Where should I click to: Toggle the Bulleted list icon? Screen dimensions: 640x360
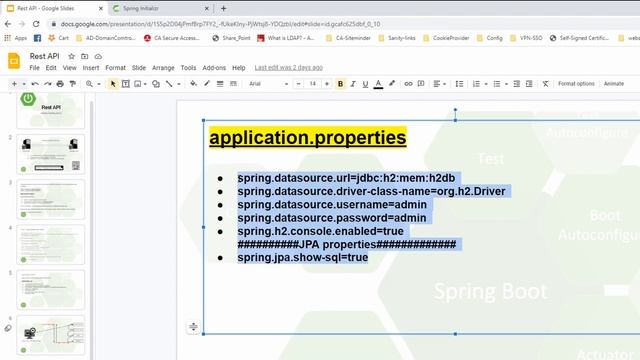(497, 84)
